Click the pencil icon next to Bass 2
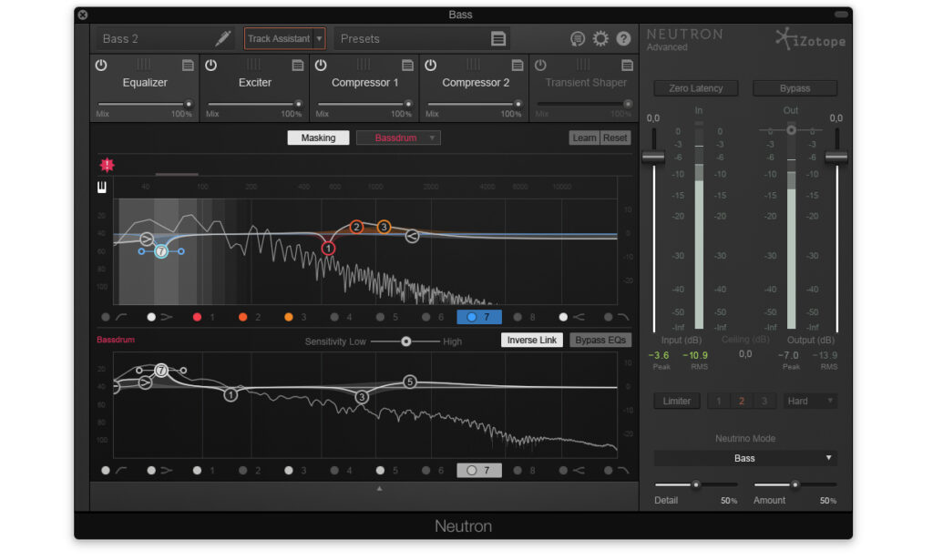This screenshot has width=933, height=560. coord(223,38)
